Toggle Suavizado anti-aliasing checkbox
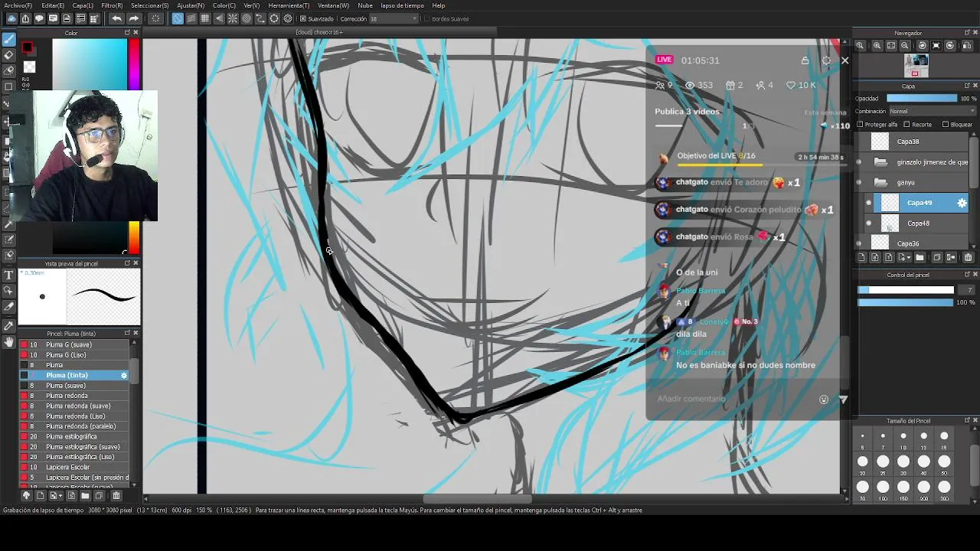 tap(303, 18)
